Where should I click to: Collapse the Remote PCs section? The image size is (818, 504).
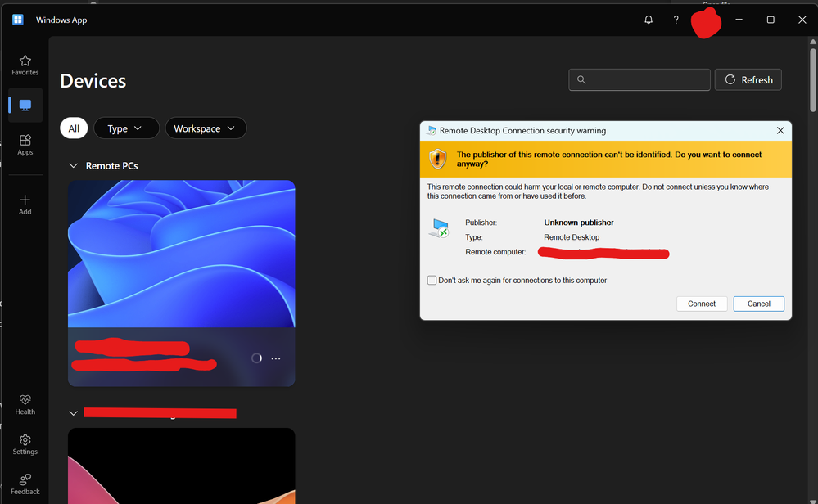[74, 166]
